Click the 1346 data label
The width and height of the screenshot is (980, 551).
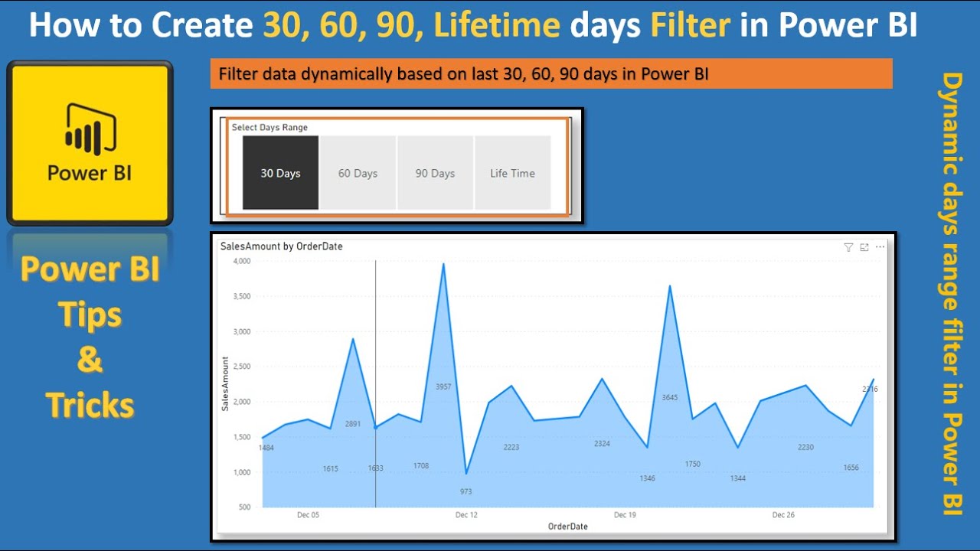[x=647, y=478]
